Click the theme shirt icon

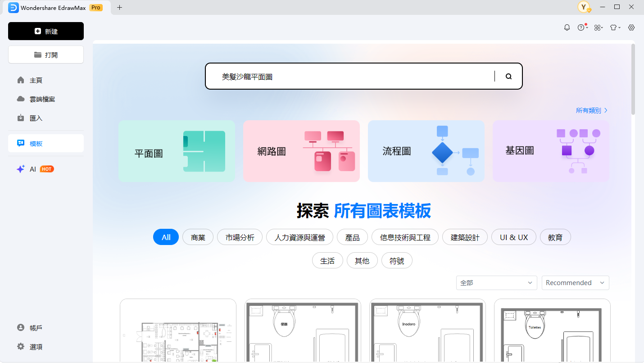pos(614,27)
